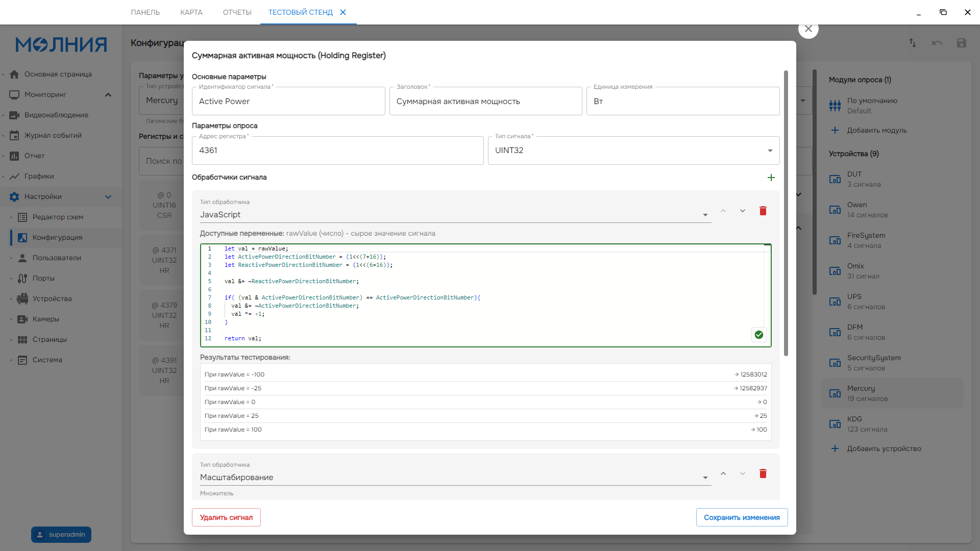Delete the Масштабирование handler
Image resolution: width=980 pixels, height=551 pixels.
[x=763, y=473]
